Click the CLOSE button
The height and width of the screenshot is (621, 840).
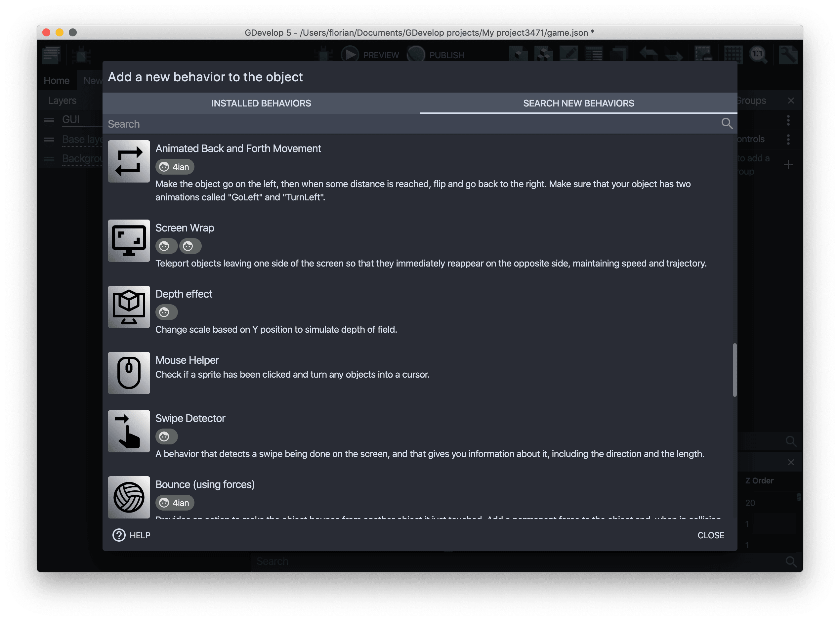tap(711, 535)
